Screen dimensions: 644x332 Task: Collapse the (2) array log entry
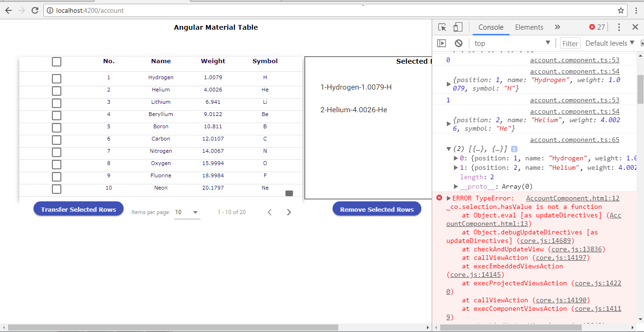click(449, 149)
